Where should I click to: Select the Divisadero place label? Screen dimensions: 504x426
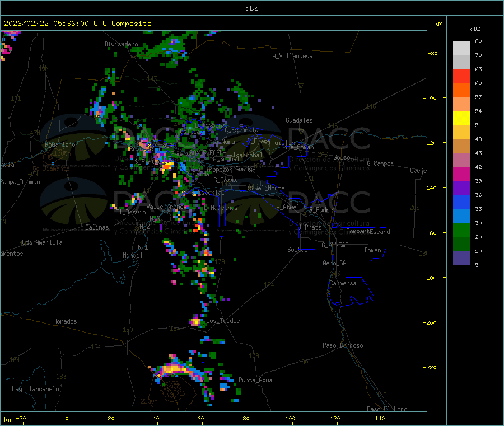click(121, 44)
